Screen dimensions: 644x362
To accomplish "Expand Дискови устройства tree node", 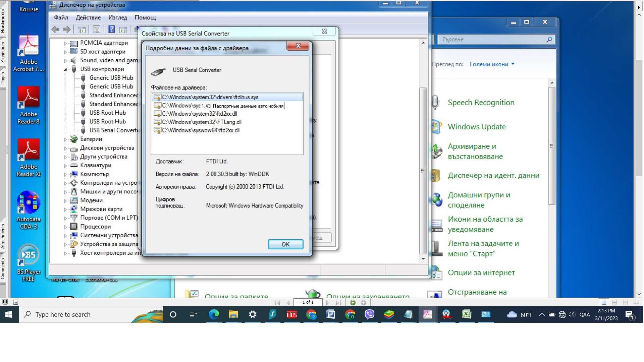I will pyautogui.click(x=65, y=148).
